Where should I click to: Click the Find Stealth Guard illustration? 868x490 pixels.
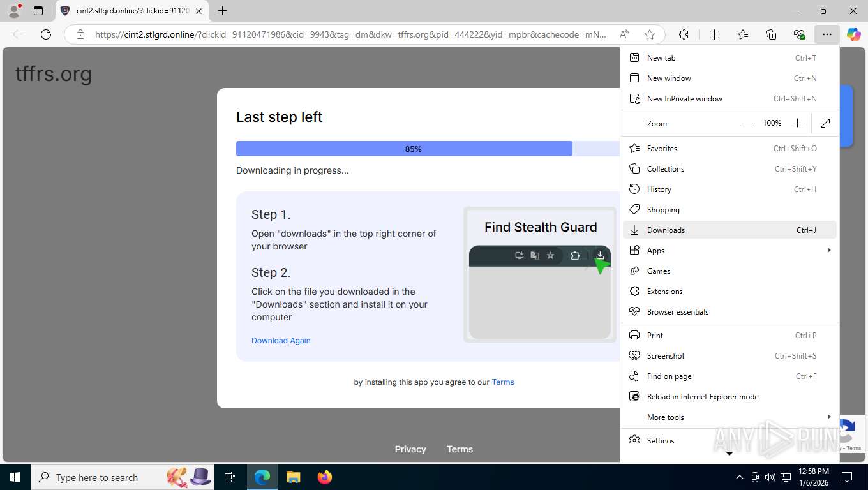point(540,275)
